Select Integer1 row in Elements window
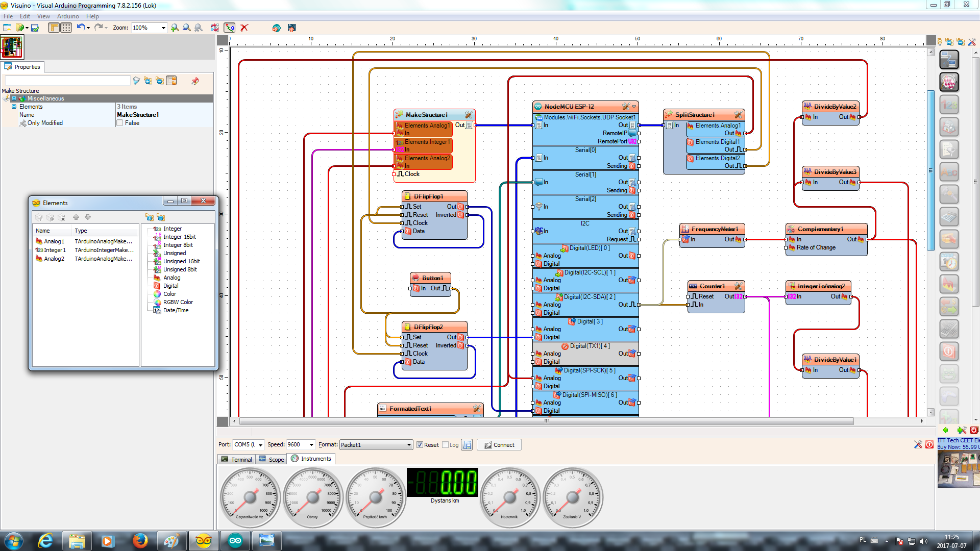Viewport: 980px width, 551px height. [x=85, y=250]
